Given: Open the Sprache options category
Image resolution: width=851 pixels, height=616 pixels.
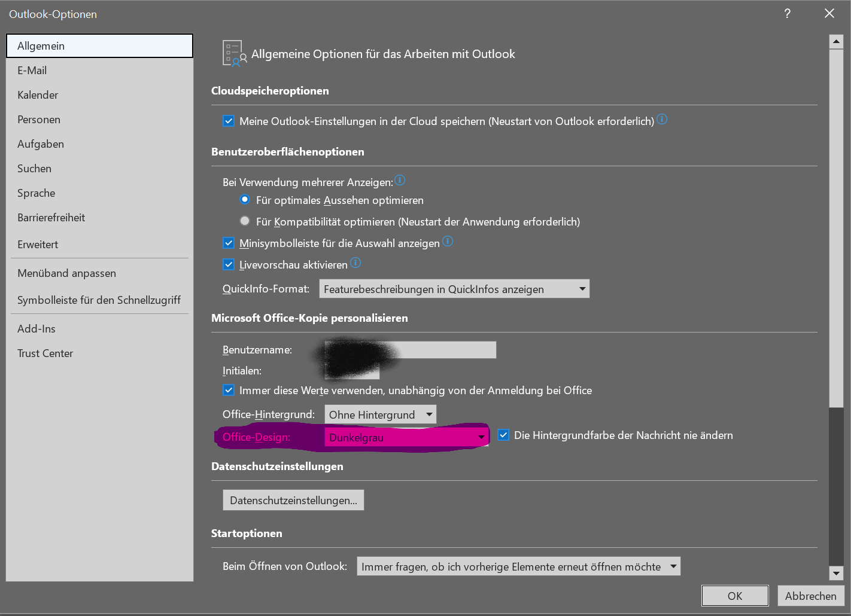Looking at the screenshot, I should [99, 193].
